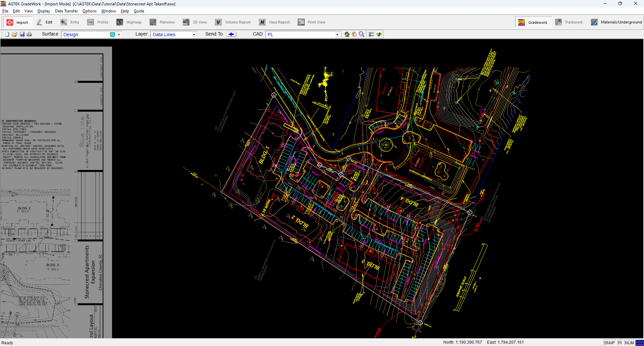Toggle SNAP in the status bar

[x=609, y=343]
